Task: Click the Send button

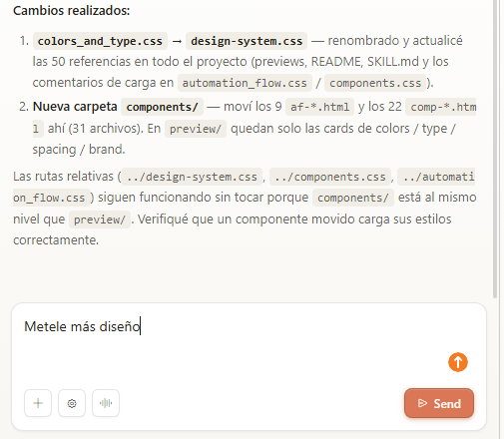Action: click(x=439, y=403)
